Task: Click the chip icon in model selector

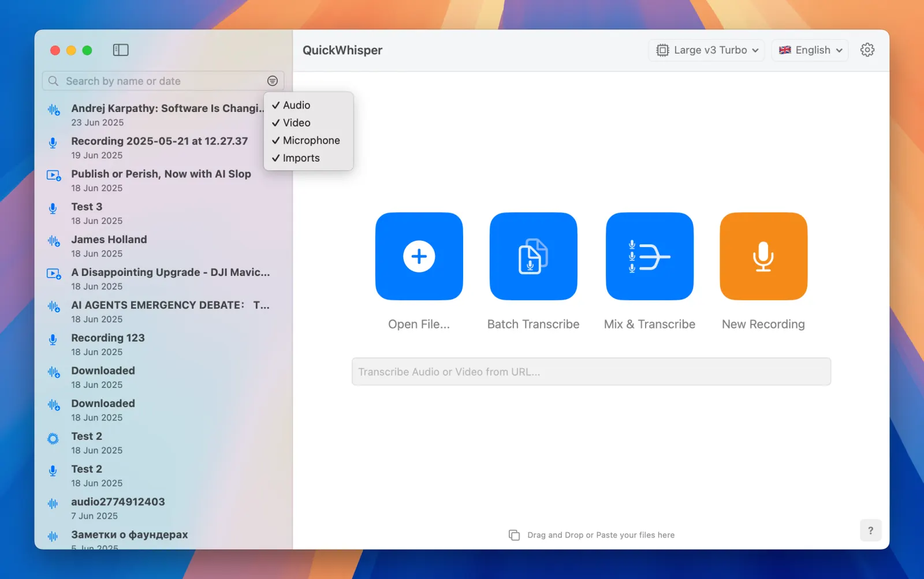Action: [662, 50]
